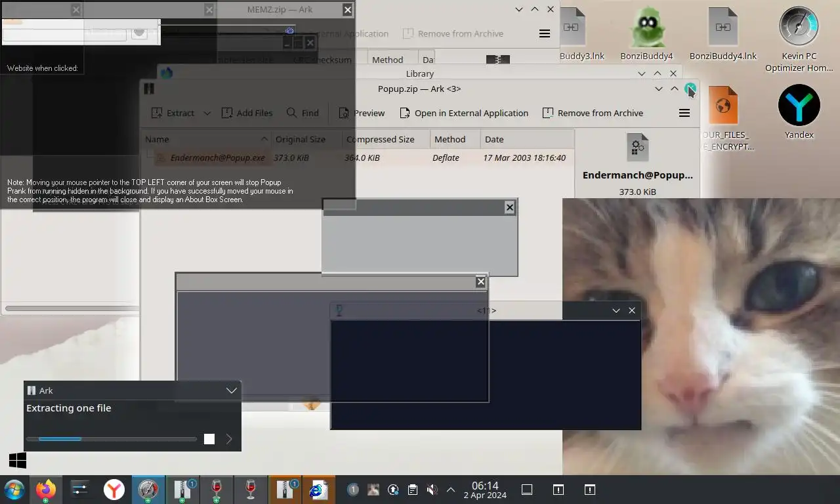Click Add Files in the Popup.zip toolbar

tap(247, 113)
